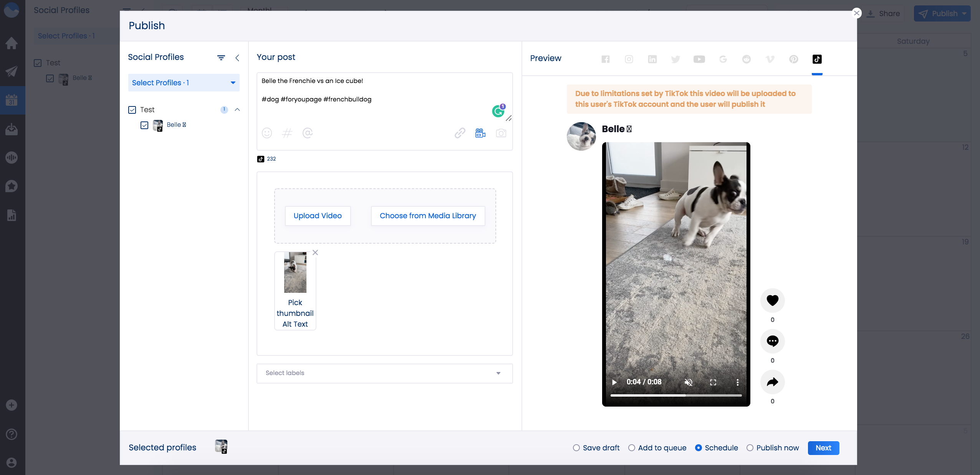Viewport: 980px width, 475px height.
Task: Click the hashtag suggestion icon
Action: point(287,133)
